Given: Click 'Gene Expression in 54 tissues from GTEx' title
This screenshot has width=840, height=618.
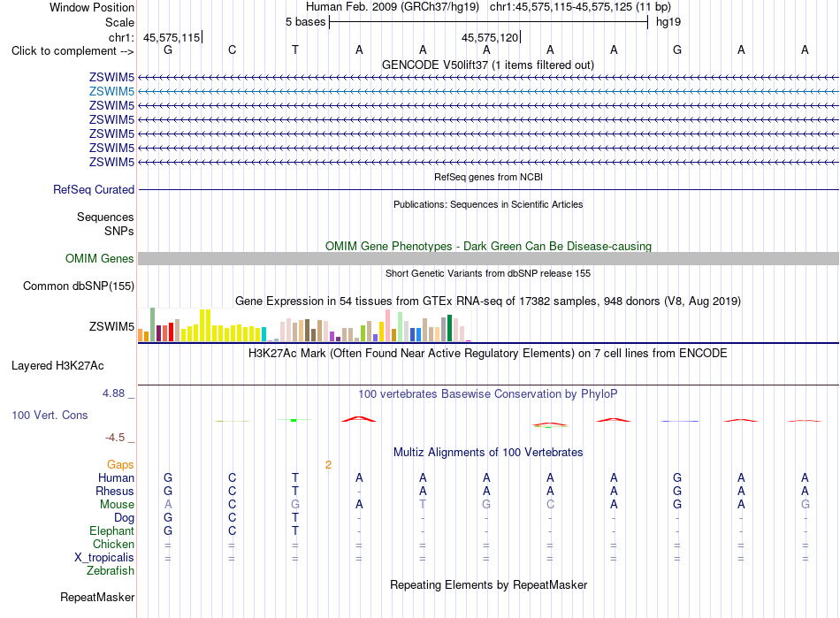Looking at the screenshot, I should point(488,301).
